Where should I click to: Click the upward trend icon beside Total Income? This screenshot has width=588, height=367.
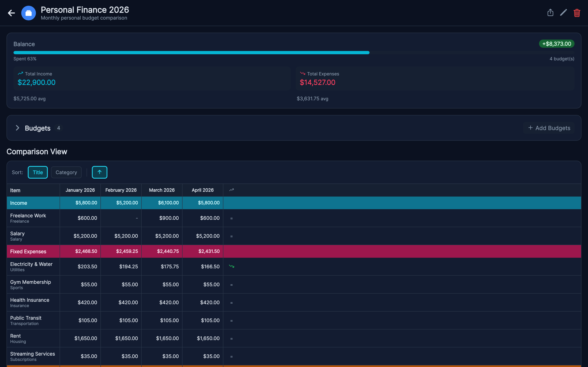click(x=21, y=73)
